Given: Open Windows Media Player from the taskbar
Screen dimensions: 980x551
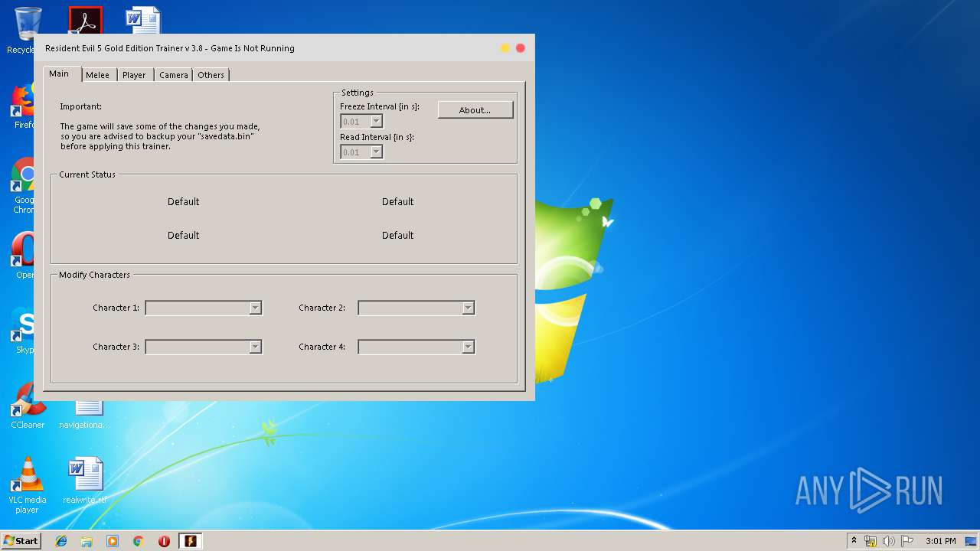Looking at the screenshot, I should 113,541.
